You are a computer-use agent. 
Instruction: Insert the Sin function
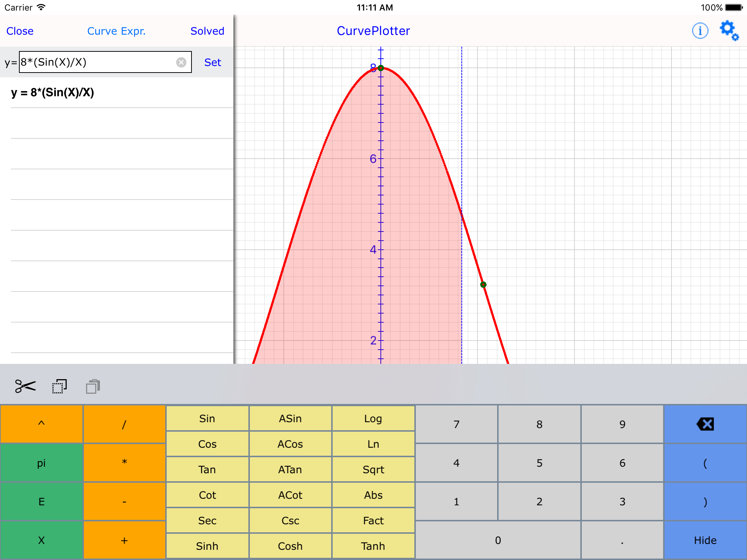(207, 419)
